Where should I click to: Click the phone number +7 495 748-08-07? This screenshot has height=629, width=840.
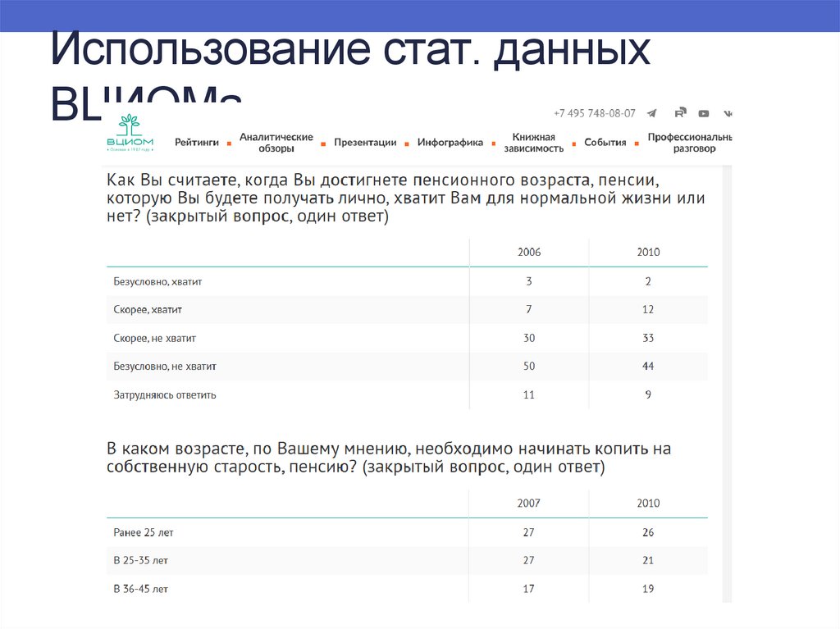[595, 114]
